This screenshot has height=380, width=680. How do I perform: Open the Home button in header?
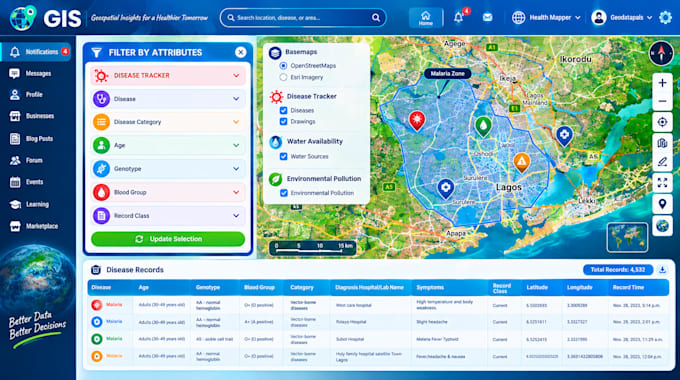pos(425,18)
